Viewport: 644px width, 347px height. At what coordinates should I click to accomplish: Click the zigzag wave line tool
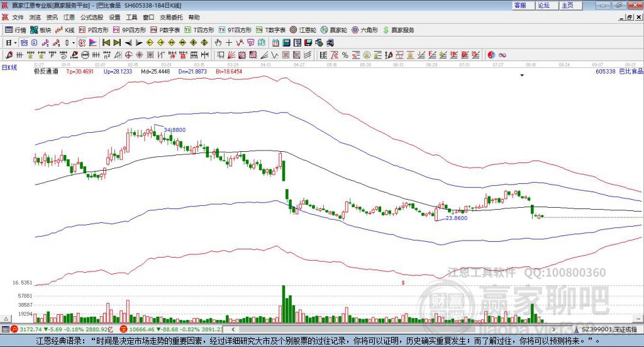[x=275, y=55]
